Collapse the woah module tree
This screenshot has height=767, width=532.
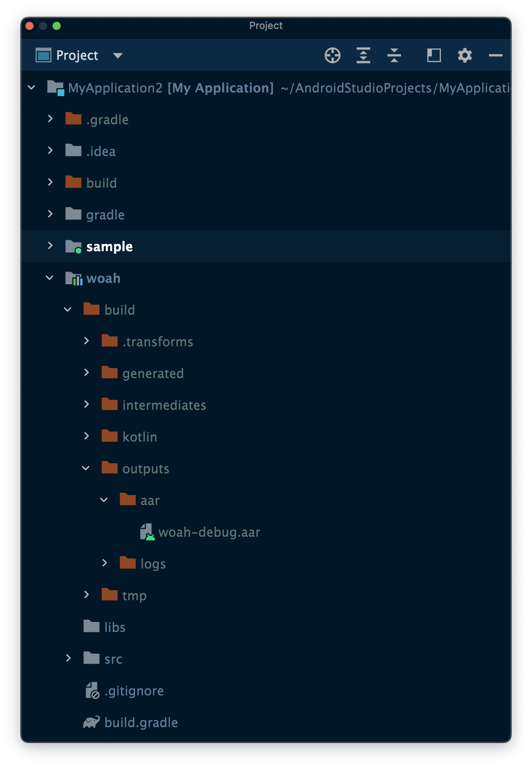50,278
